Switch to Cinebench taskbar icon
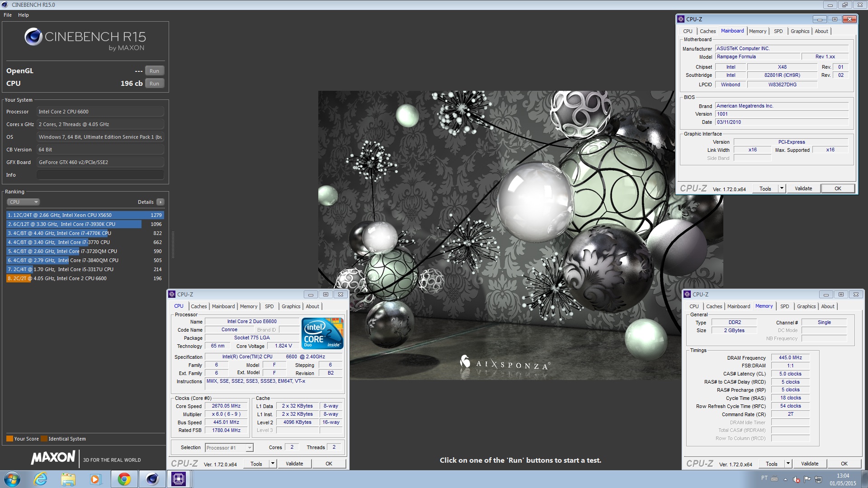Image resolution: width=868 pixels, height=488 pixels. [x=152, y=479]
